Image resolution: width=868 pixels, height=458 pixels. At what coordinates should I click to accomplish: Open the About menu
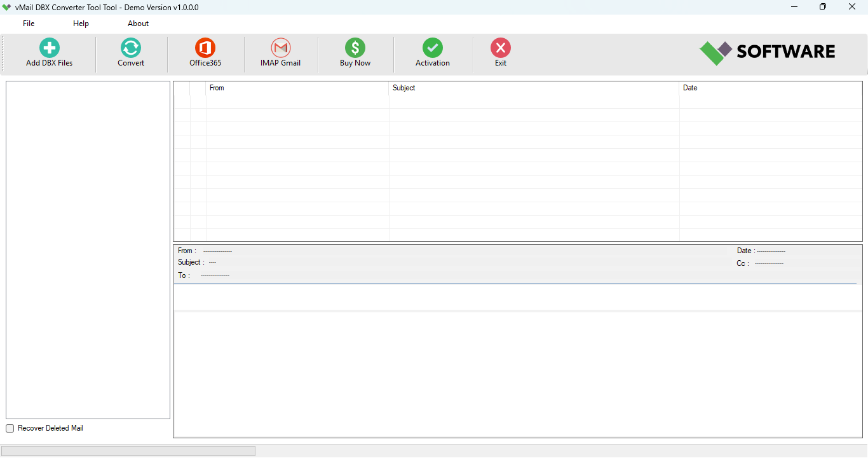coord(138,24)
